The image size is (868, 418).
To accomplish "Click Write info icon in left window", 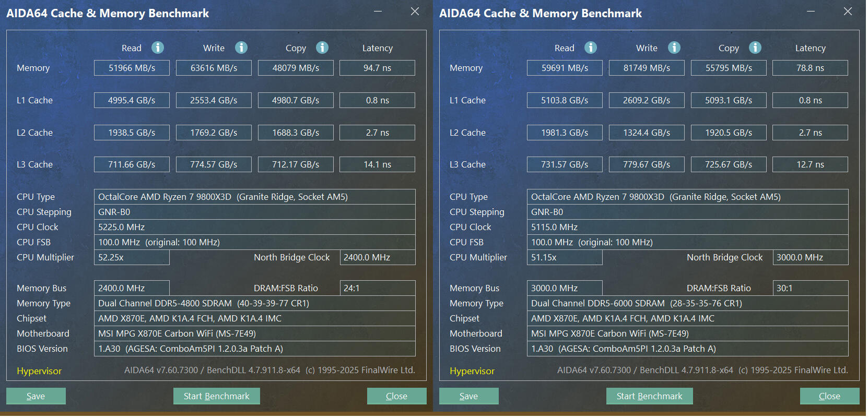I will [x=241, y=47].
